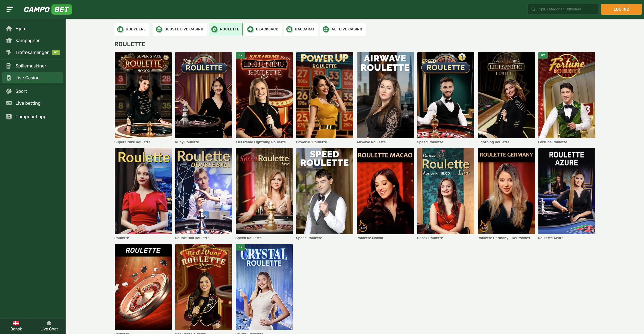Click the 'Double Ball Roulette' caption

point(192,238)
